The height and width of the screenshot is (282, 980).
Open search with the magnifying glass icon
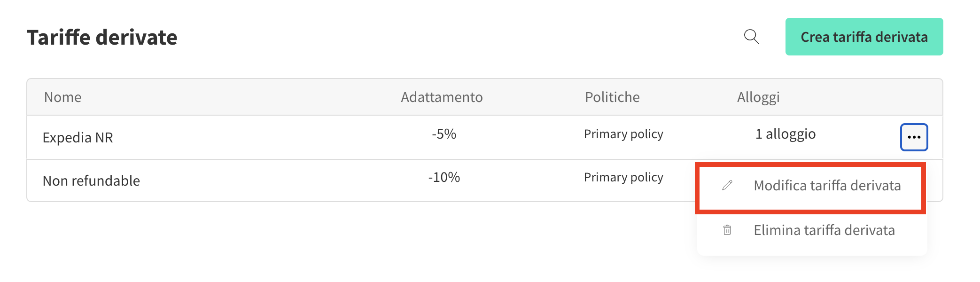point(752,37)
